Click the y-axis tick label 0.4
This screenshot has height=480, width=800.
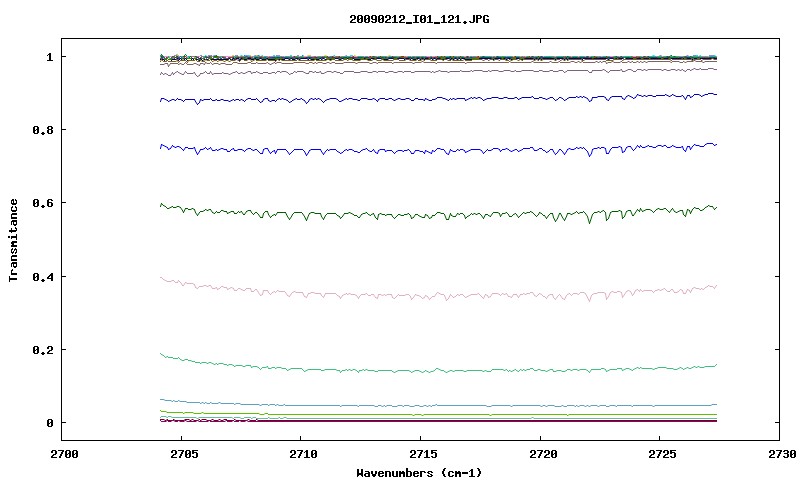point(43,277)
